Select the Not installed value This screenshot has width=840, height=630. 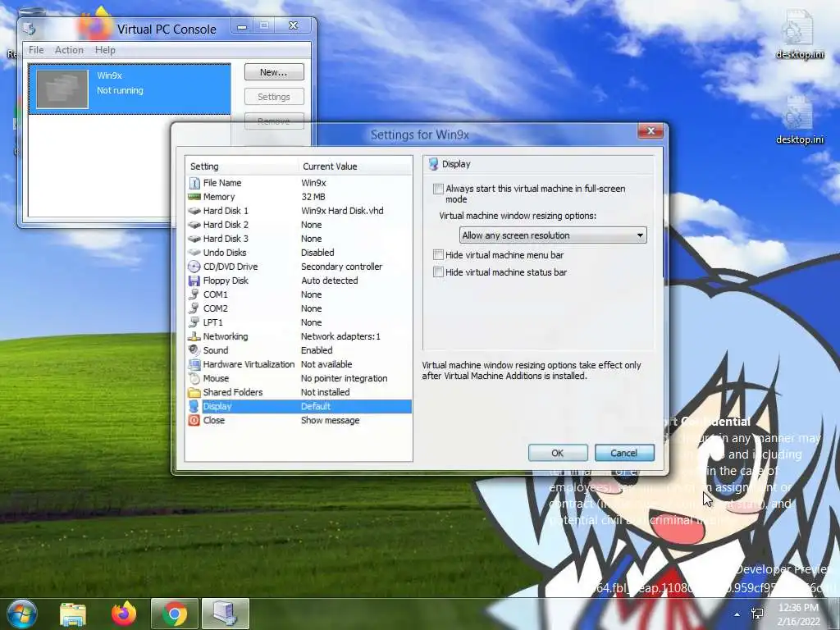click(x=325, y=392)
